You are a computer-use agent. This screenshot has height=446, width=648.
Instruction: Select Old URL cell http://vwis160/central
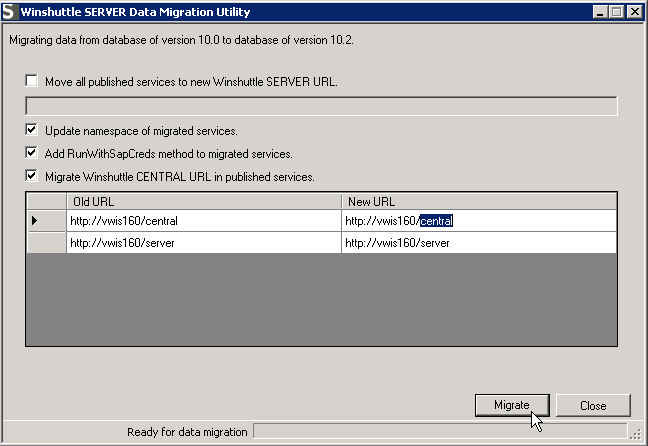pyautogui.click(x=204, y=221)
